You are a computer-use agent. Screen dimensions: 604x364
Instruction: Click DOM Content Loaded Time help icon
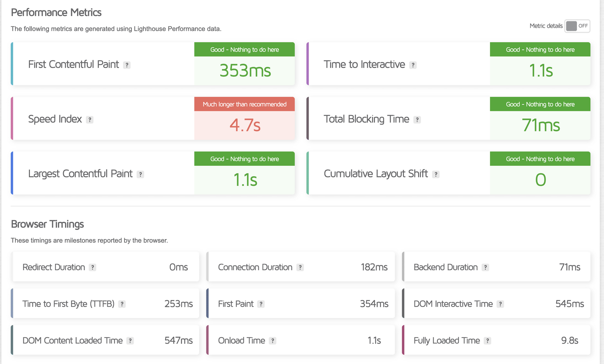(130, 341)
